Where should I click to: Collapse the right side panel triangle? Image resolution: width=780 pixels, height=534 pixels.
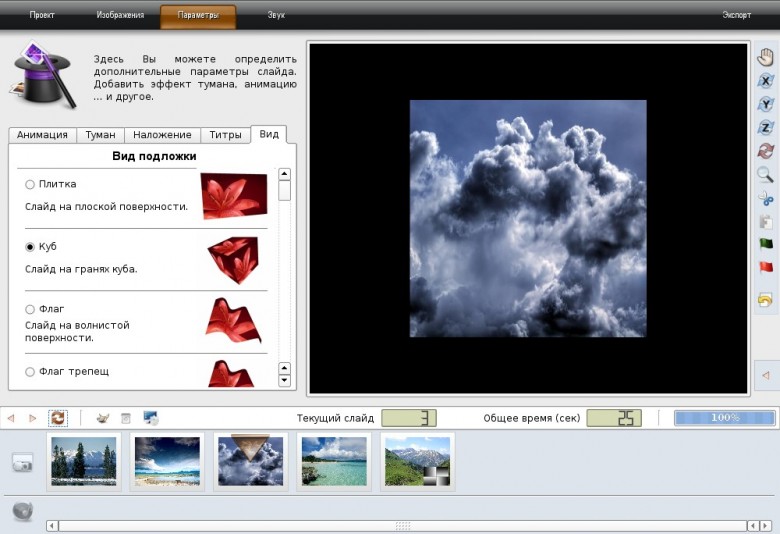(766, 375)
